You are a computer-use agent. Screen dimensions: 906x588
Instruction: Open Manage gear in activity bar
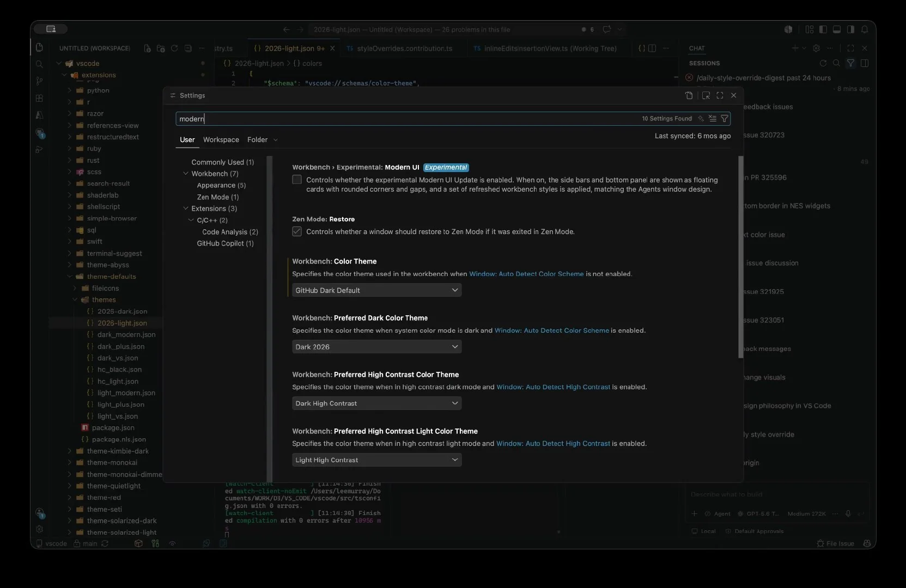(39, 529)
